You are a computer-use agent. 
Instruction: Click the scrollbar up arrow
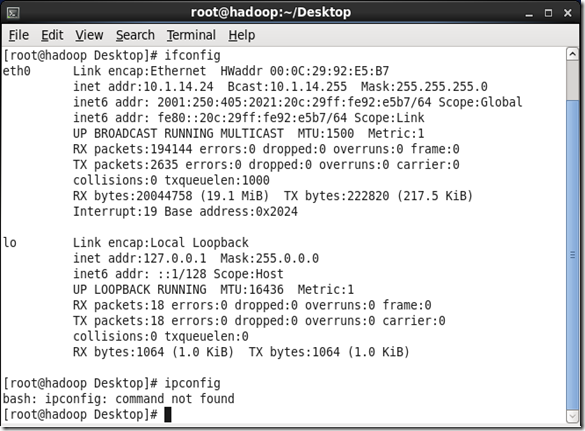point(572,54)
